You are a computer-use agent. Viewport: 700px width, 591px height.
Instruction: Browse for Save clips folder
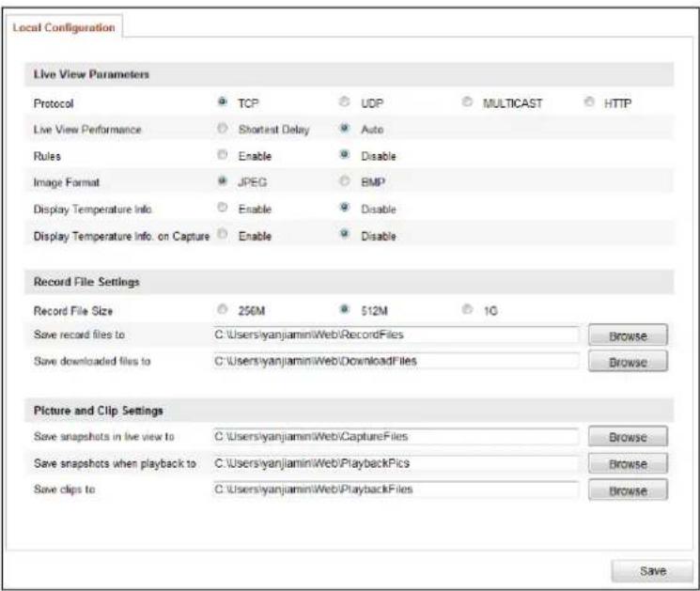[x=628, y=490]
